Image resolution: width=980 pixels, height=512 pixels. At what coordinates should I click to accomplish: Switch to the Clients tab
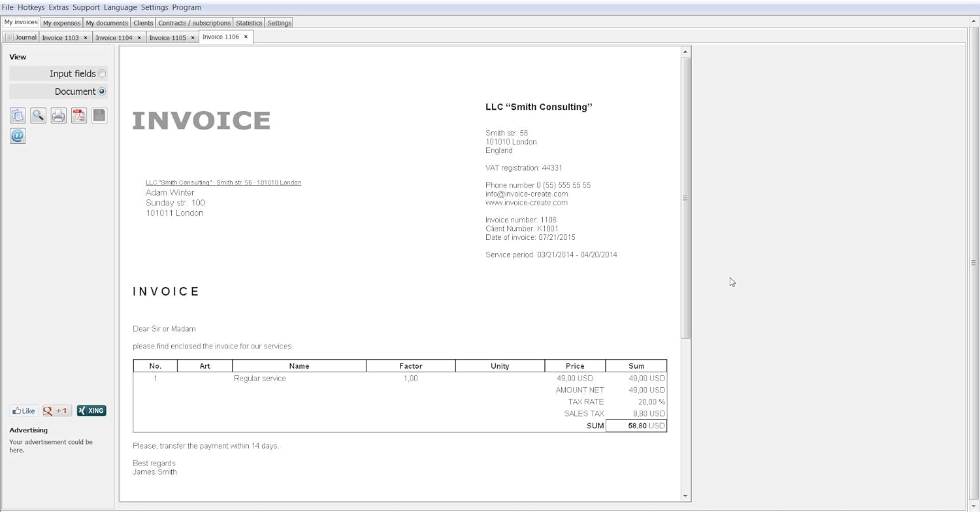[x=143, y=23]
